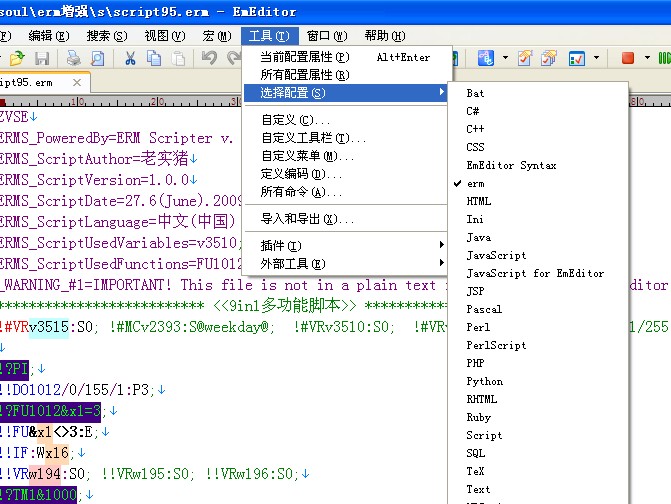Select the Pascal configuration
Image resolution: width=671 pixels, height=504 pixels.
click(538, 309)
